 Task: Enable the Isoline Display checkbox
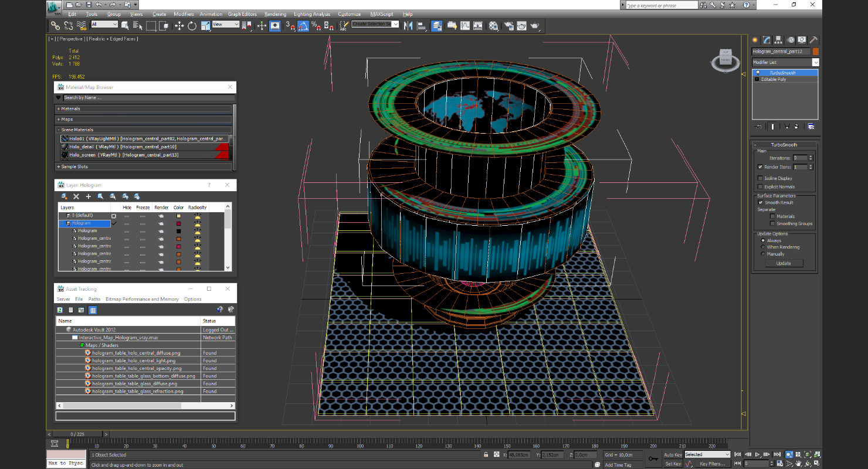click(x=761, y=178)
